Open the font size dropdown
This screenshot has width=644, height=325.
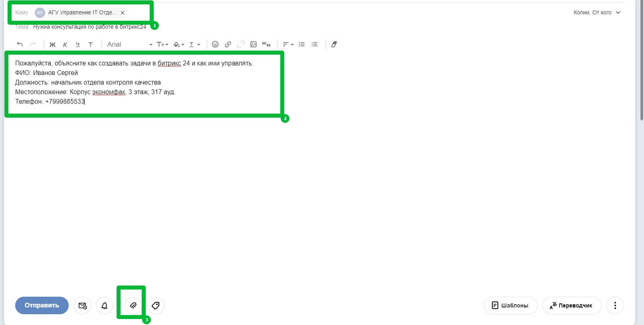click(x=162, y=44)
